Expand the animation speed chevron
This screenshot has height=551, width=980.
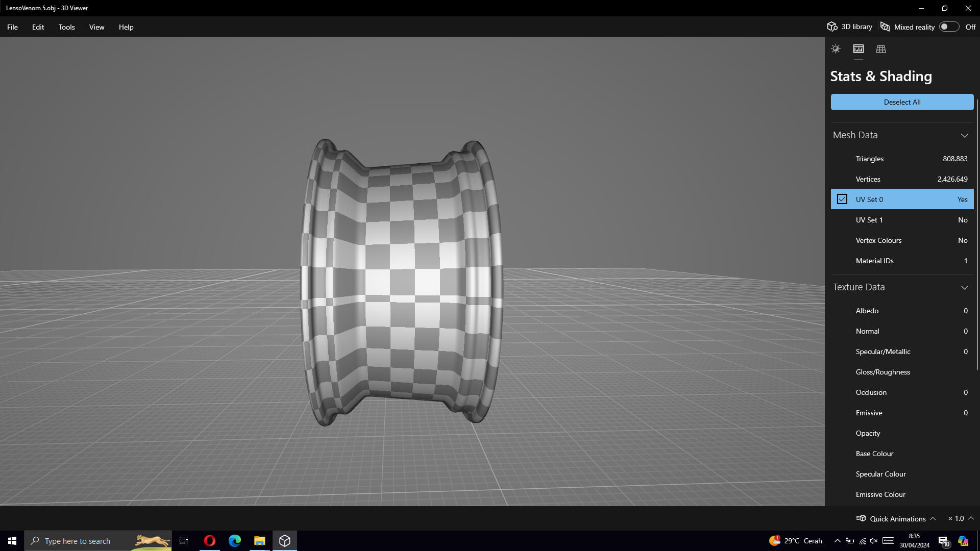click(x=971, y=518)
